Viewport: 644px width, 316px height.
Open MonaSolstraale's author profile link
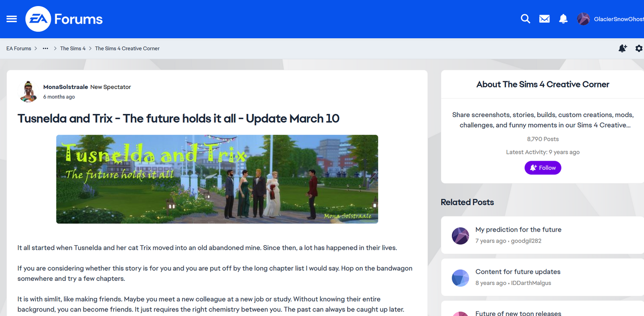[65, 87]
